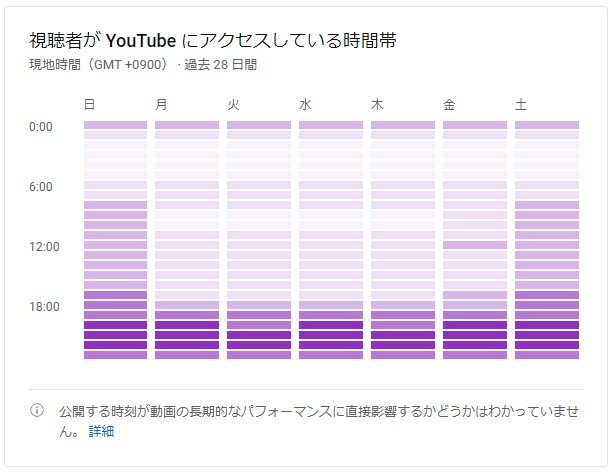
Task: Click the info icon beside the note
Action: (x=38, y=411)
